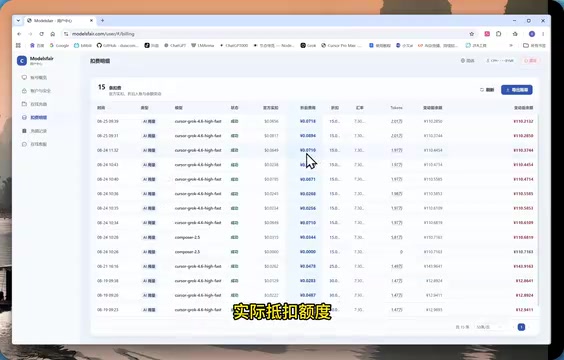The image size is (564, 360).
Task: Open the Chrome profile avatar
Action: coord(532,34)
